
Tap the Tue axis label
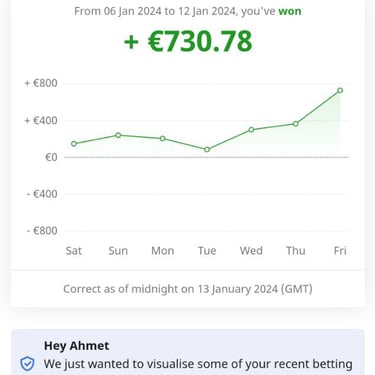pos(207,251)
